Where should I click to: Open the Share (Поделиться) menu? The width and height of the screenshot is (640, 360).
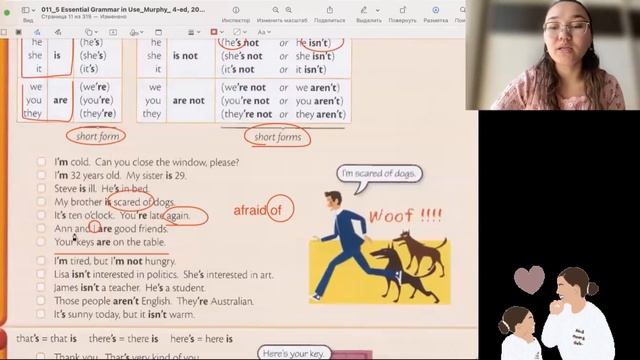tap(329, 10)
